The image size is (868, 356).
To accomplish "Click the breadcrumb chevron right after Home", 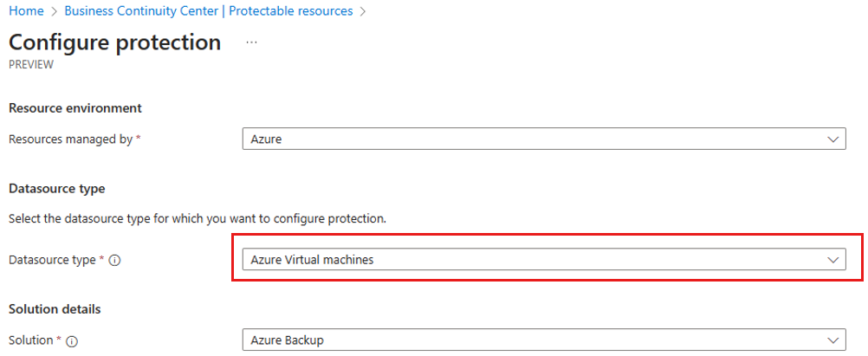I will [x=55, y=11].
